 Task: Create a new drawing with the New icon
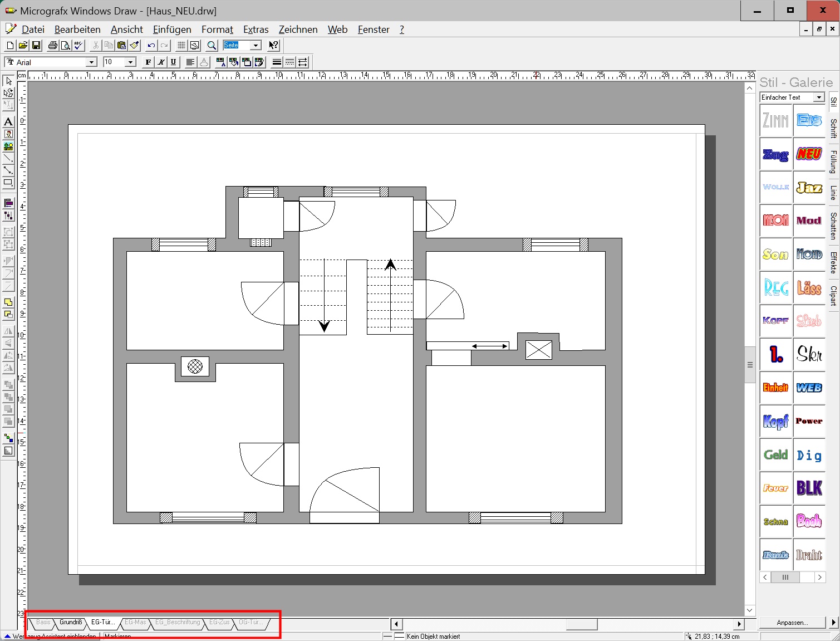(x=10, y=46)
